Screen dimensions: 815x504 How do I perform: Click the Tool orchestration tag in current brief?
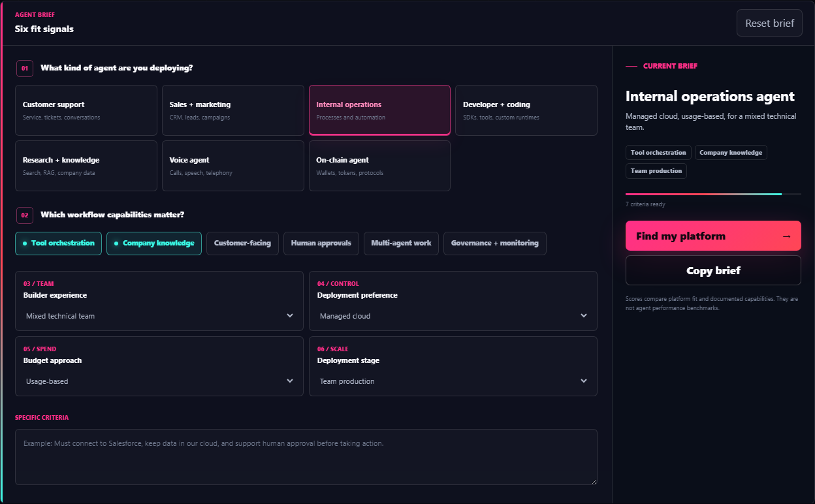point(658,153)
